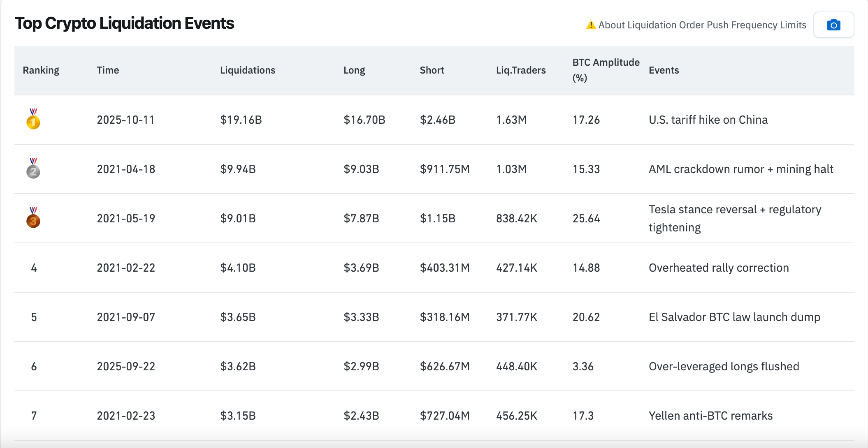This screenshot has width=868, height=448.
Task: Click the Liq.Traders column header
Action: [521, 70]
